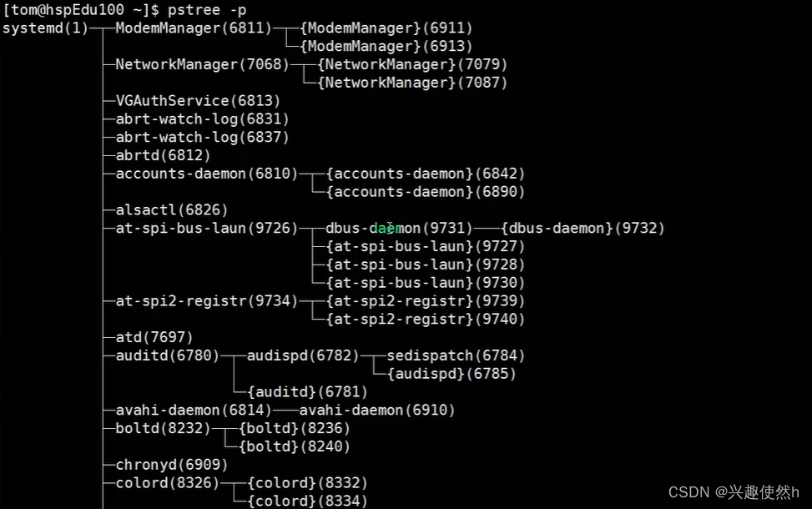The height and width of the screenshot is (509, 812).
Task: Select the accounts-daemon(6810) parent process
Action: point(206,174)
